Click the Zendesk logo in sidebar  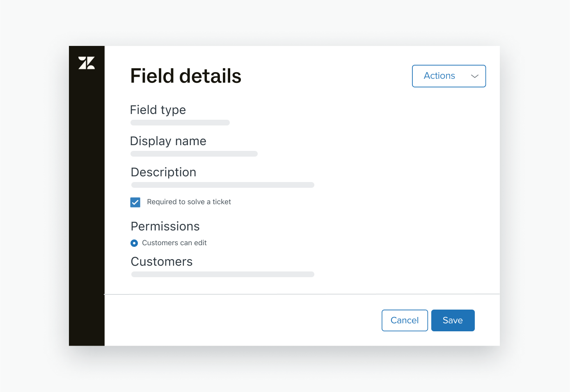(x=87, y=63)
